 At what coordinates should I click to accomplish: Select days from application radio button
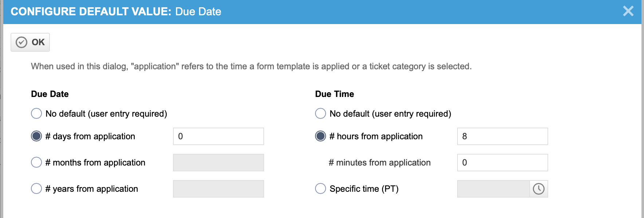(x=36, y=136)
